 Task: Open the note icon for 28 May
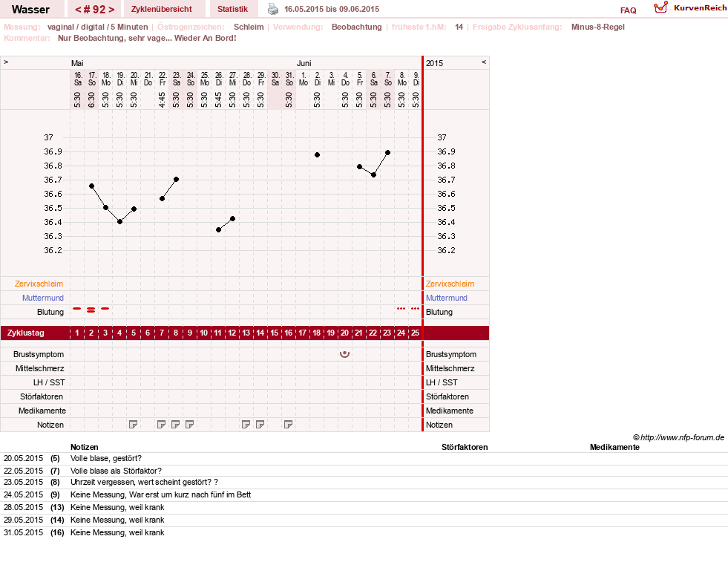(x=246, y=424)
